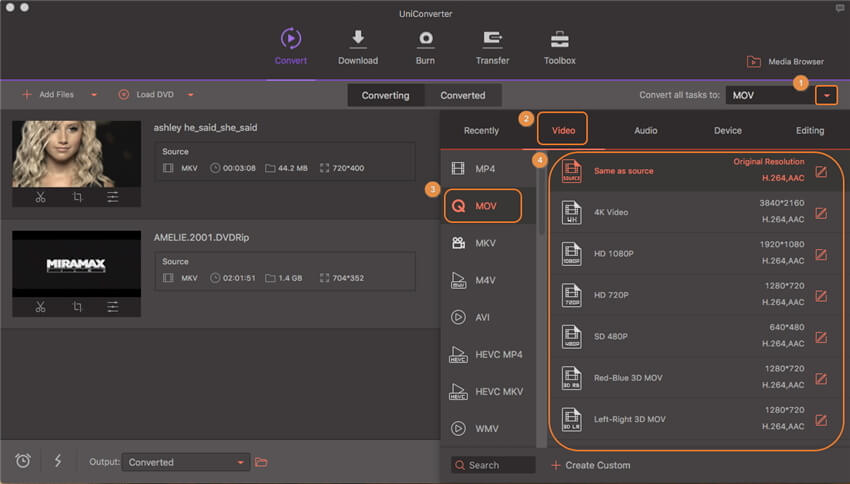The image size is (850, 484).
Task: Expand the Load DVD dropdown arrow
Action: [190, 95]
